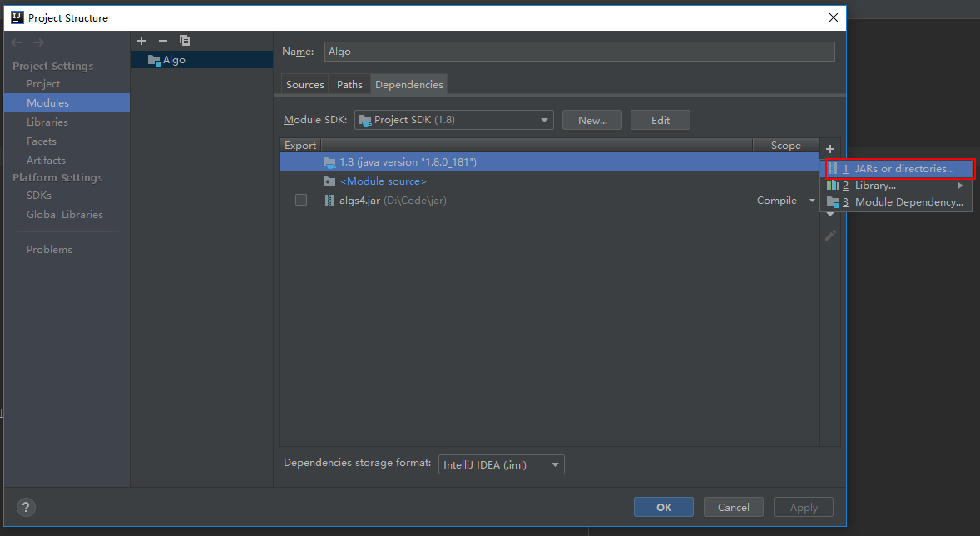The width and height of the screenshot is (980, 536).
Task: Click the remove module minus icon
Action: pos(163,41)
